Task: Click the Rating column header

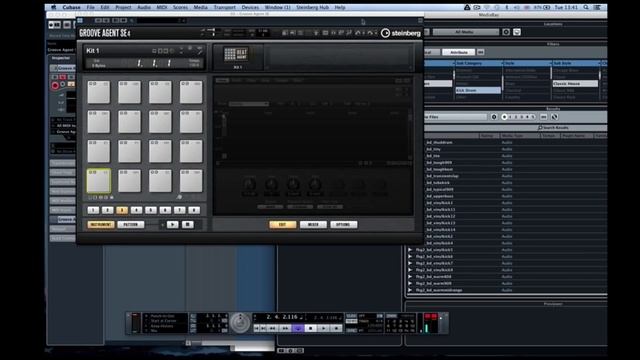Action: coord(489,136)
